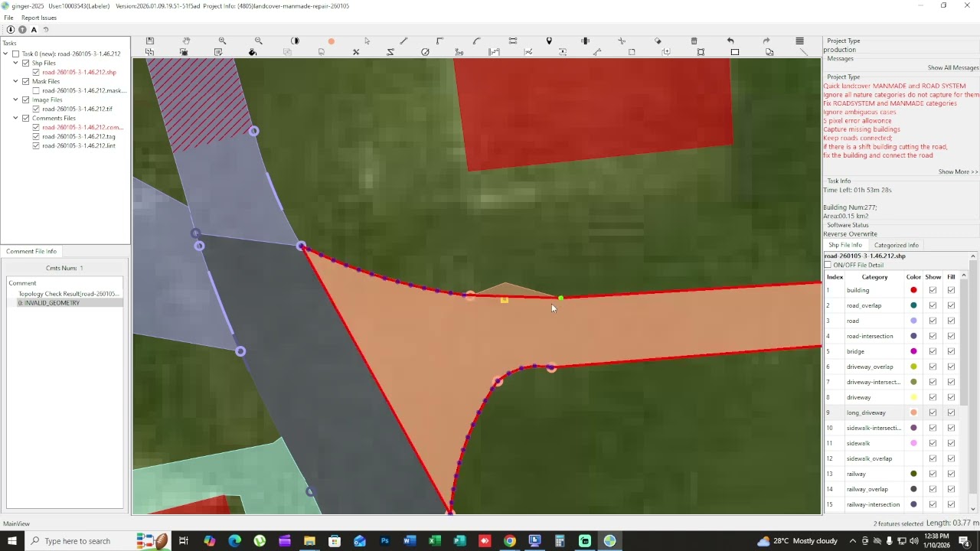Viewport: 980px width, 551px height.
Task: Open the Report Issues menu
Action: coord(39,18)
